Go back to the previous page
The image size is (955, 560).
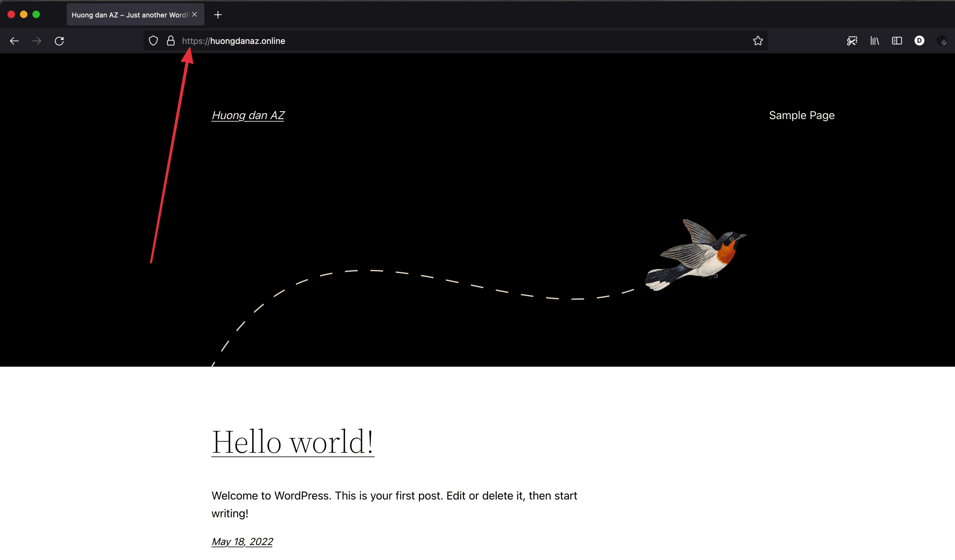coord(15,41)
